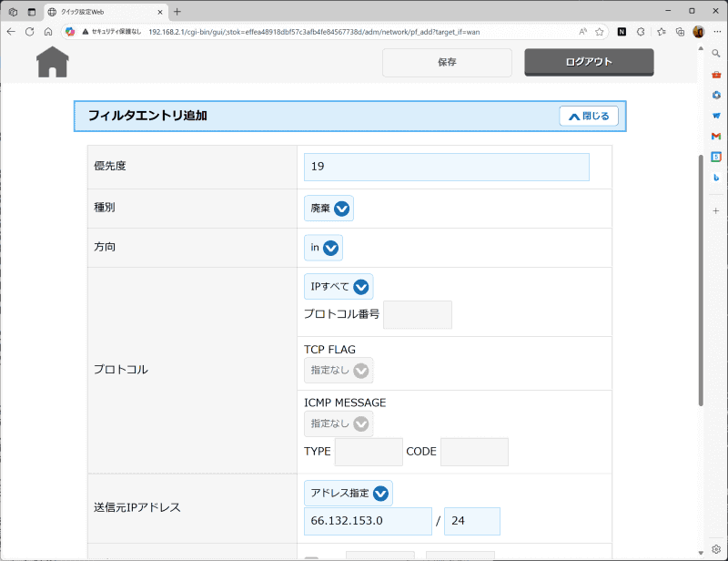Screen dimensions: 728x561
Task: Click the refresh icon in the address bar
Action: pos(29,31)
